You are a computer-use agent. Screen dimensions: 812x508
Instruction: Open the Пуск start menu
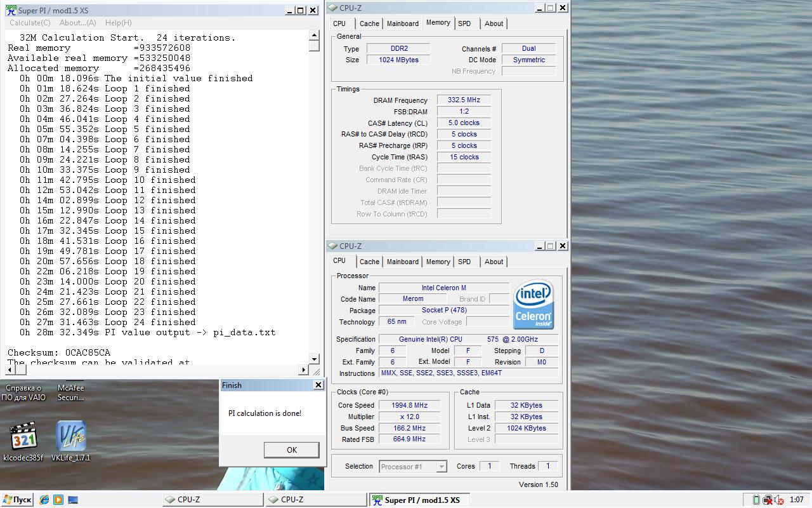tap(17, 500)
